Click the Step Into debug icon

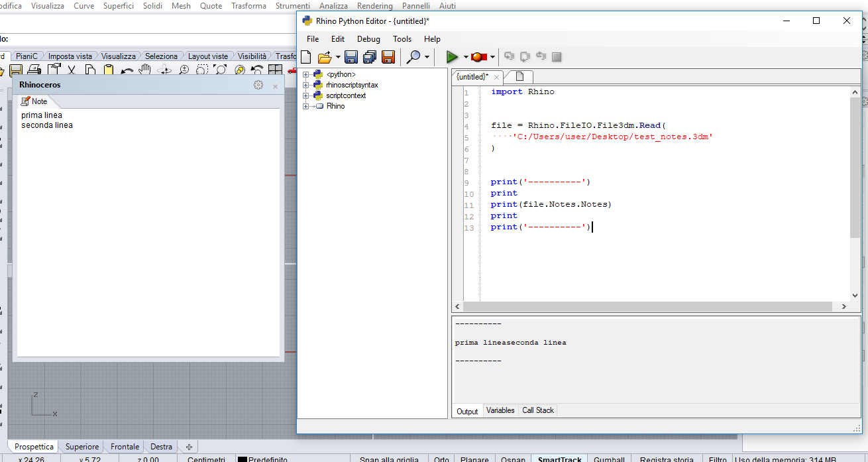coord(510,57)
